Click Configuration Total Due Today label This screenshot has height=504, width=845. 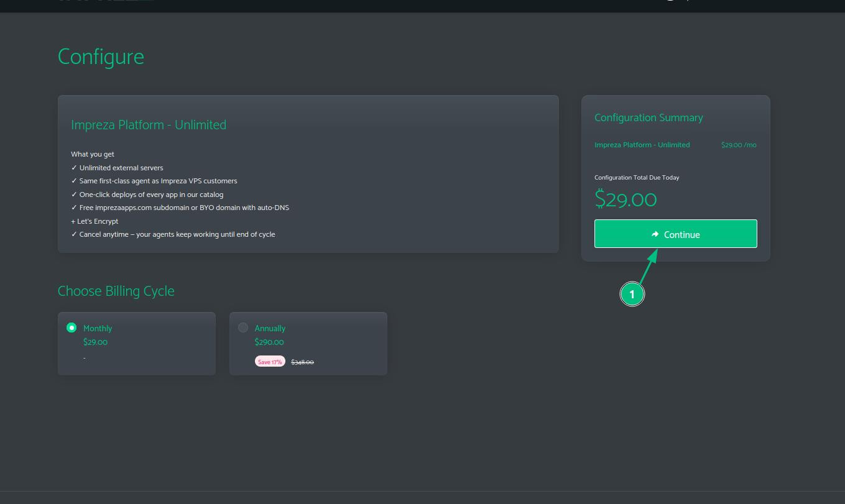(x=637, y=178)
